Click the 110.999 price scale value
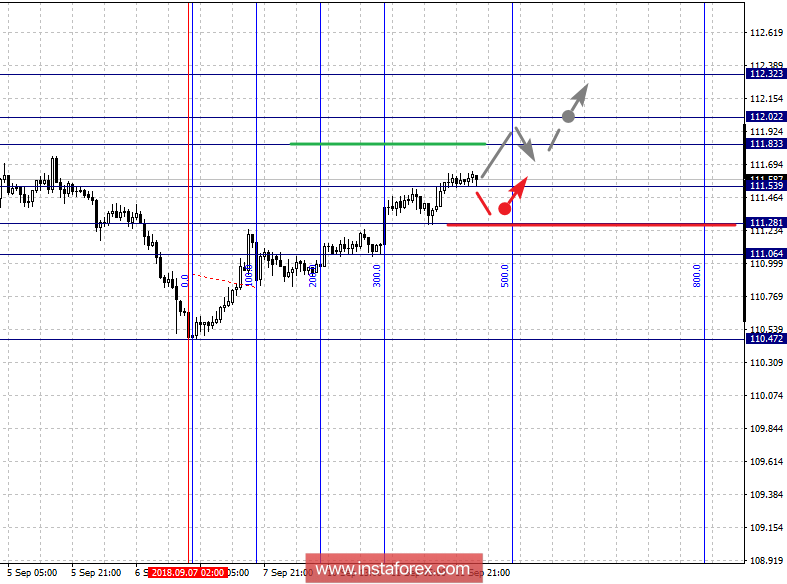Viewport: 787px width, 584px height. click(766, 263)
